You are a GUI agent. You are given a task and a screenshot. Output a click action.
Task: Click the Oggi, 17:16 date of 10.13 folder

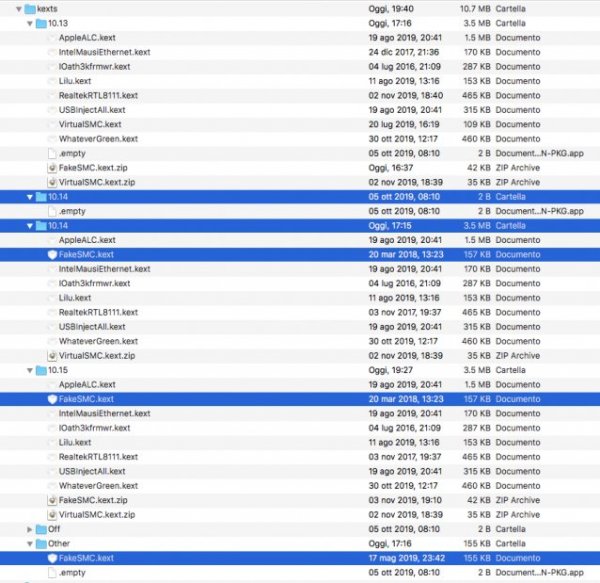(390, 23)
